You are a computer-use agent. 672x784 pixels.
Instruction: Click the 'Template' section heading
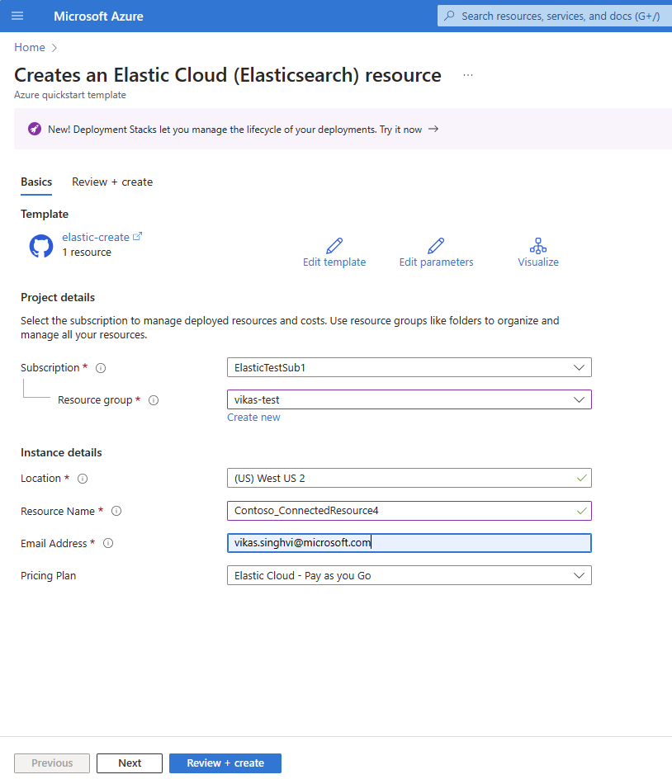coord(45,214)
